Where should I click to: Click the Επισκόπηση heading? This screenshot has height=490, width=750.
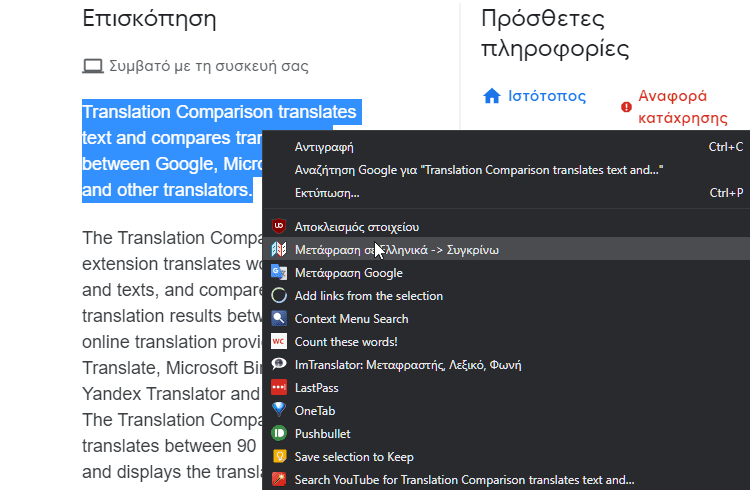click(149, 19)
